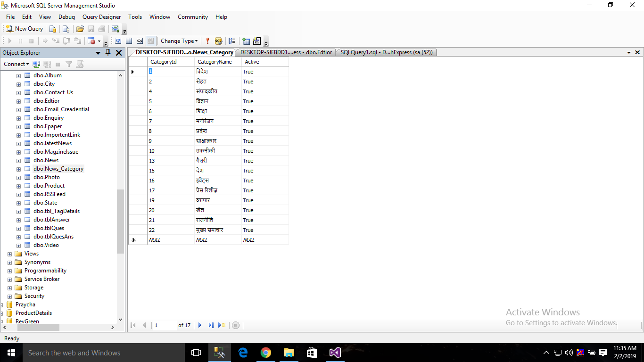Open the Database Engine Query icon
Image resolution: width=644 pixels, height=362 pixels.
coord(53,29)
